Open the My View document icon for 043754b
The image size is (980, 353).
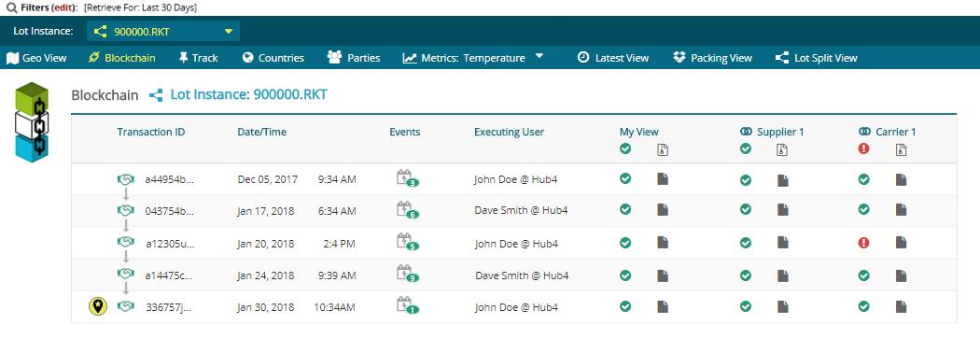pyautogui.click(x=663, y=210)
